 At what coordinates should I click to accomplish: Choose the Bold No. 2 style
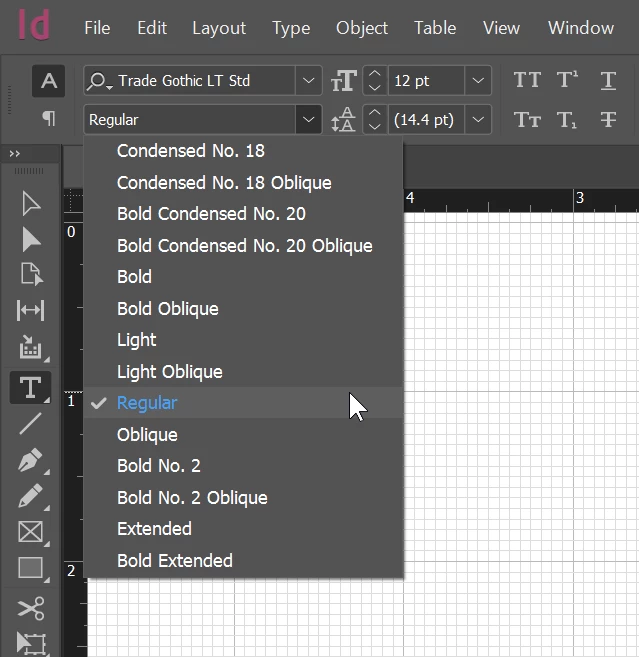coord(243,466)
